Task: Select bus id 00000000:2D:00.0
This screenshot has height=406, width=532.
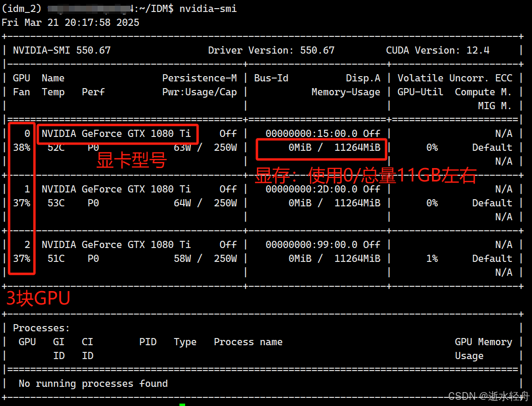Action: point(311,189)
